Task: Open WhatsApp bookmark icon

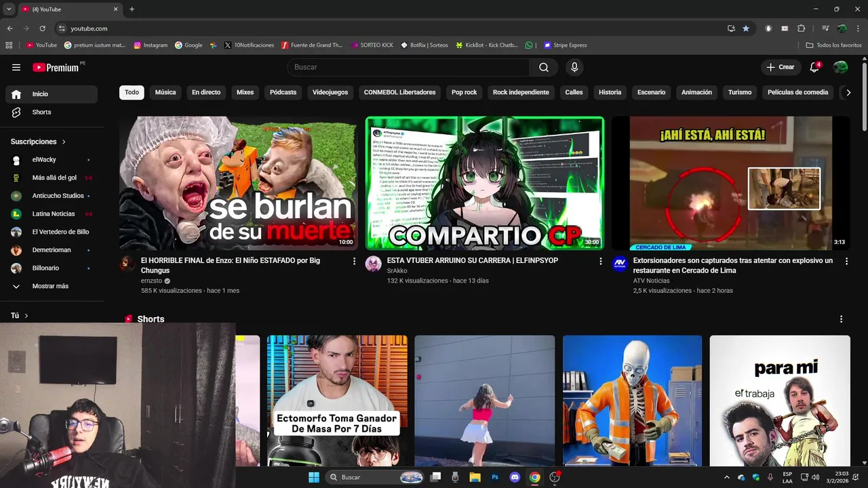Action: point(529,45)
